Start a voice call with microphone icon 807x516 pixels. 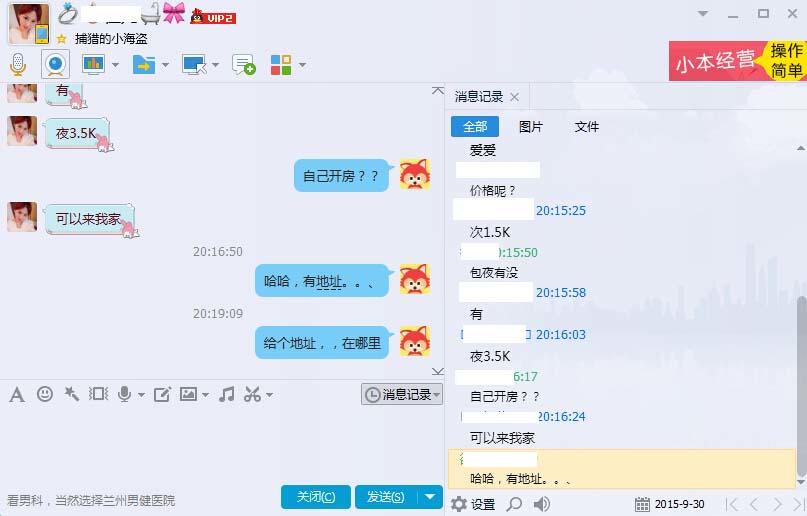[x=18, y=65]
